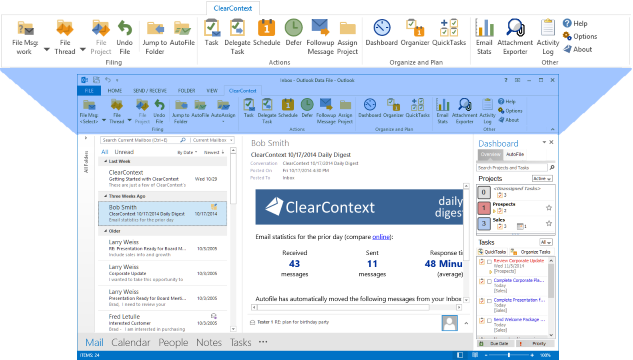Click Task icon in enlarged ribbon callout
Viewport: 633px width, 360px height.
(x=212, y=28)
